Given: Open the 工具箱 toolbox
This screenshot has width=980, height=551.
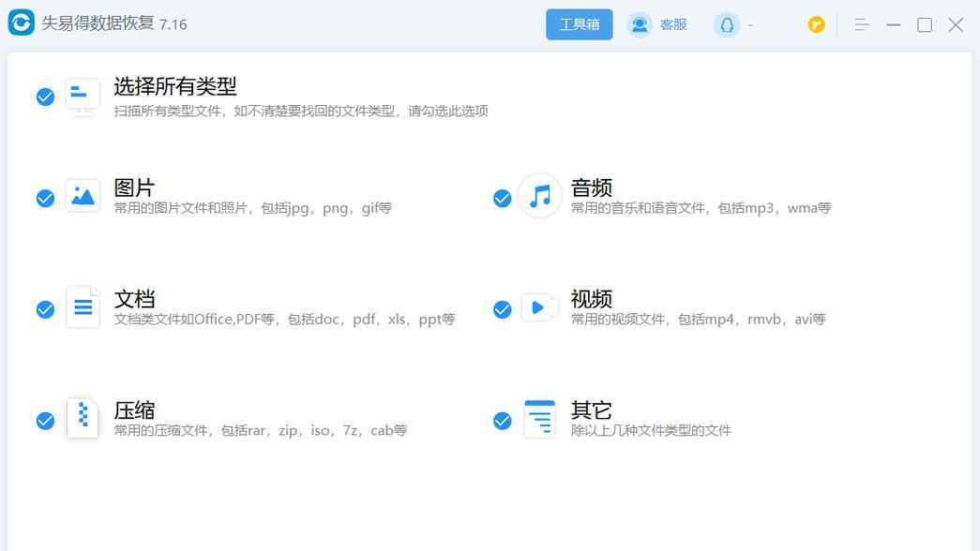Looking at the screenshot, I should tap(580, 24).
